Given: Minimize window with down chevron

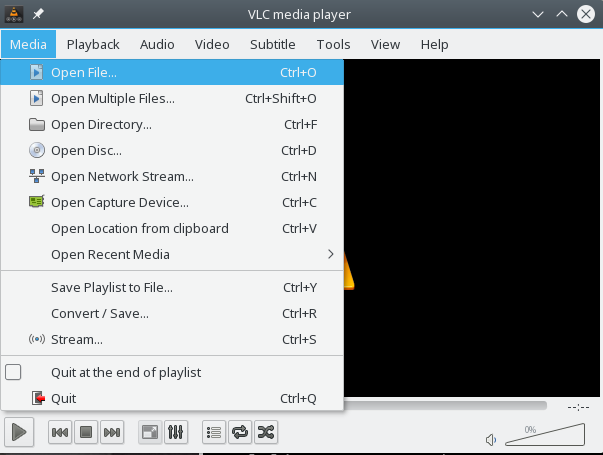Looking at the screenshot, I should click(538, 15).
